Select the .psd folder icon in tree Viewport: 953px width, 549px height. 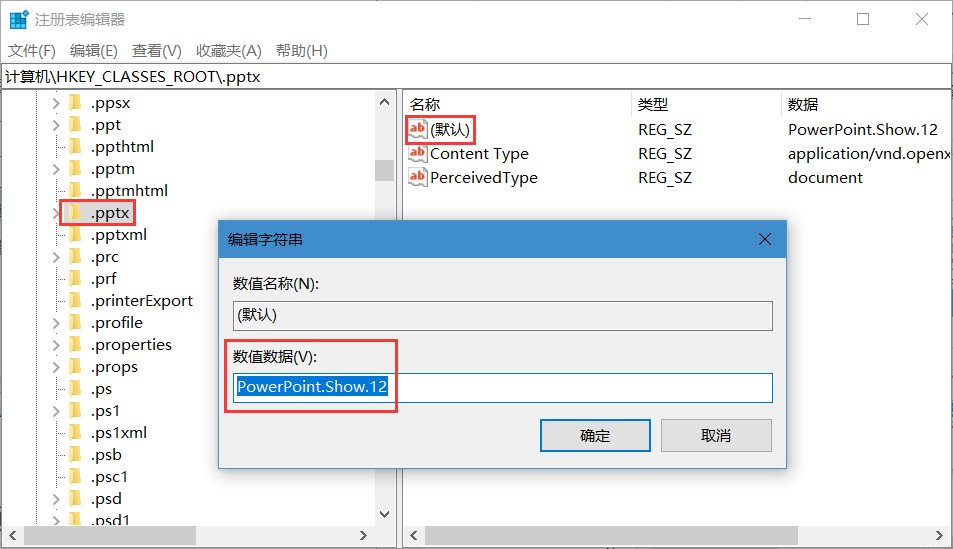[75, 498]
